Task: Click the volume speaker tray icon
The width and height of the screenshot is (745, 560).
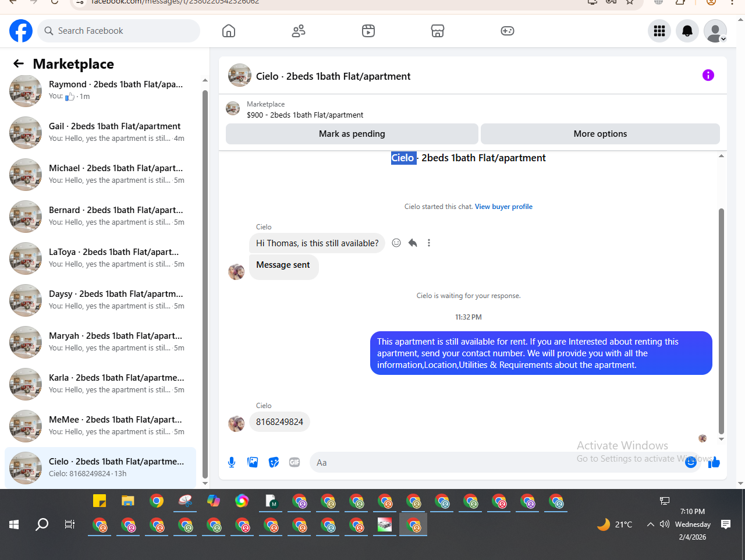Action: [665, 524]
